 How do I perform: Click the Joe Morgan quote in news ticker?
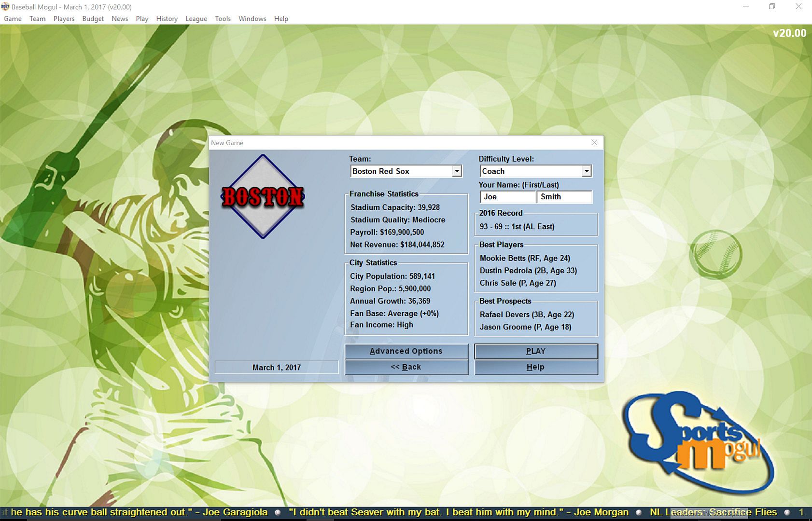pos(459,512)
